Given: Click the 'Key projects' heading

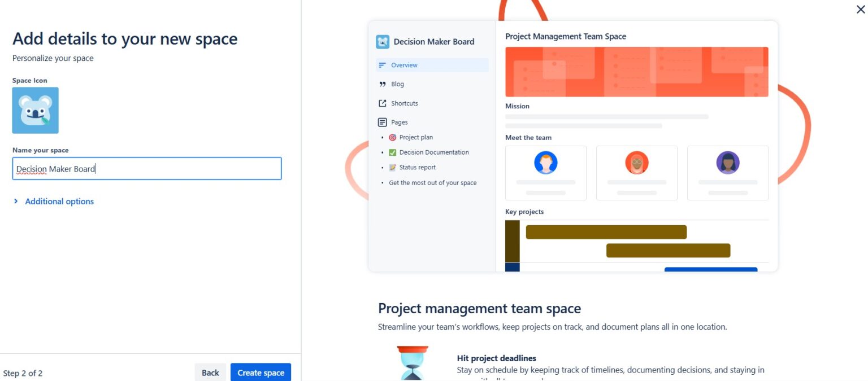Looking at the screenshot, I should [x=524, y=212].
